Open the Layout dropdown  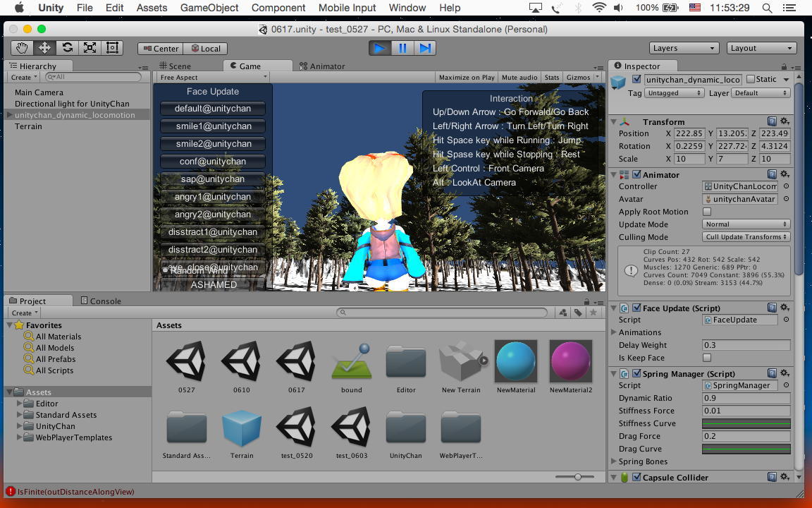point(761,48)
